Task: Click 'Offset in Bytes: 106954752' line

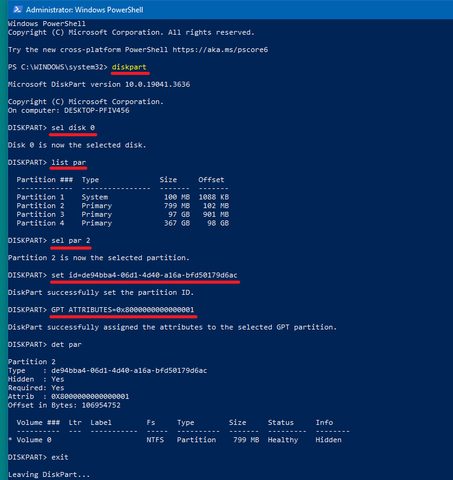Action: [x=64, y=405]
